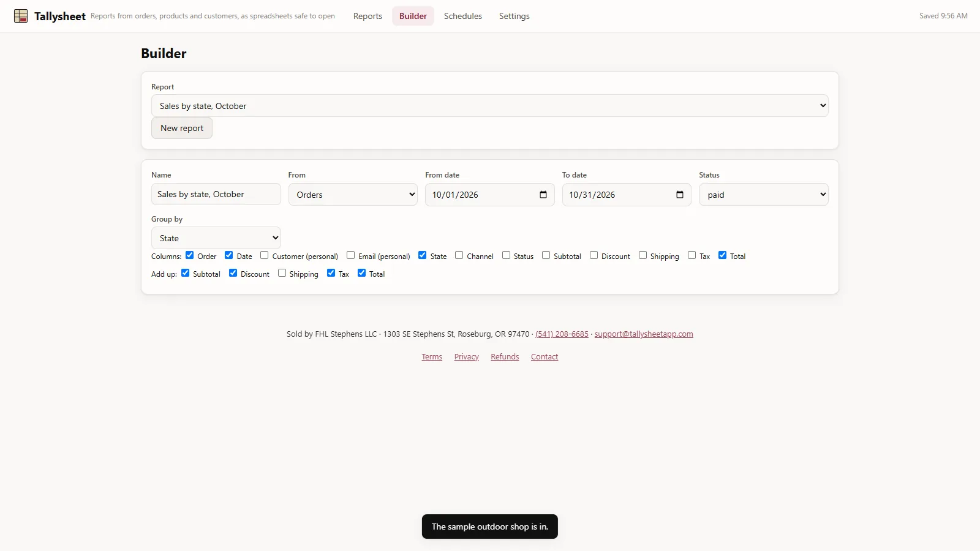Call the (541) 208-6685 phone link
The height and width of the screenshot is (551, 980).
pos(562,334)
